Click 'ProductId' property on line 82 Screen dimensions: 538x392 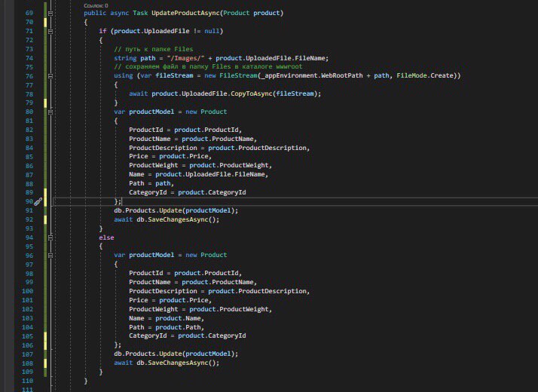[x=146, y=130]
